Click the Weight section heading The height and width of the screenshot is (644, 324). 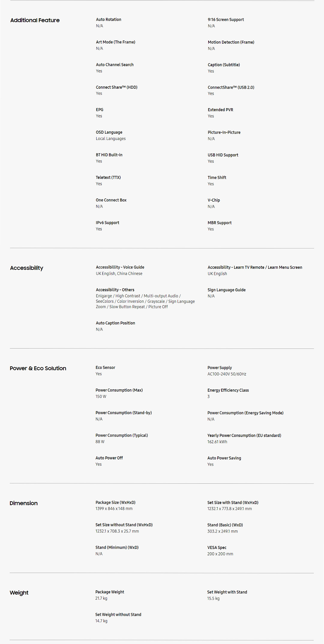[19, 593]
